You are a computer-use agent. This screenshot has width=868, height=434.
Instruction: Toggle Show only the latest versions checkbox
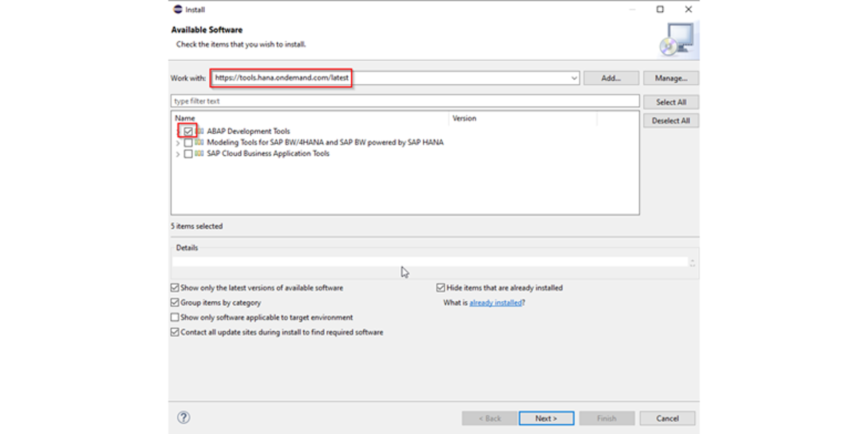pyautogui.click(x=175, y=288)
